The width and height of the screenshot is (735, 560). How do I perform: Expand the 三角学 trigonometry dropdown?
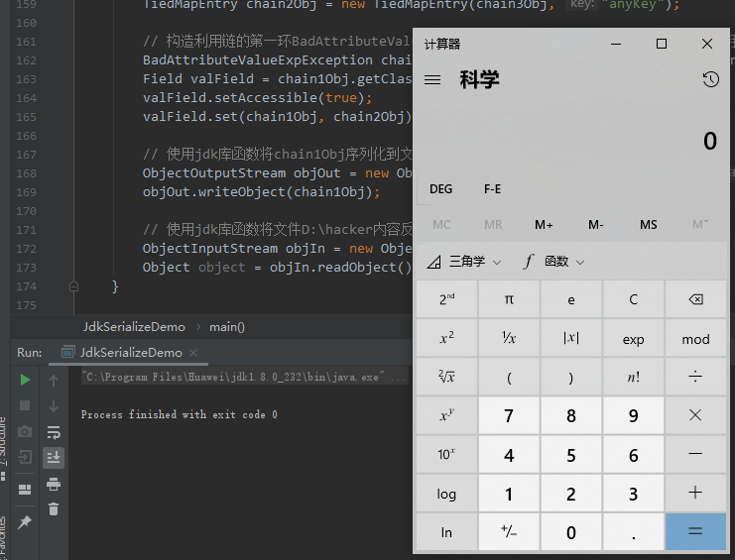pos(464,262)
